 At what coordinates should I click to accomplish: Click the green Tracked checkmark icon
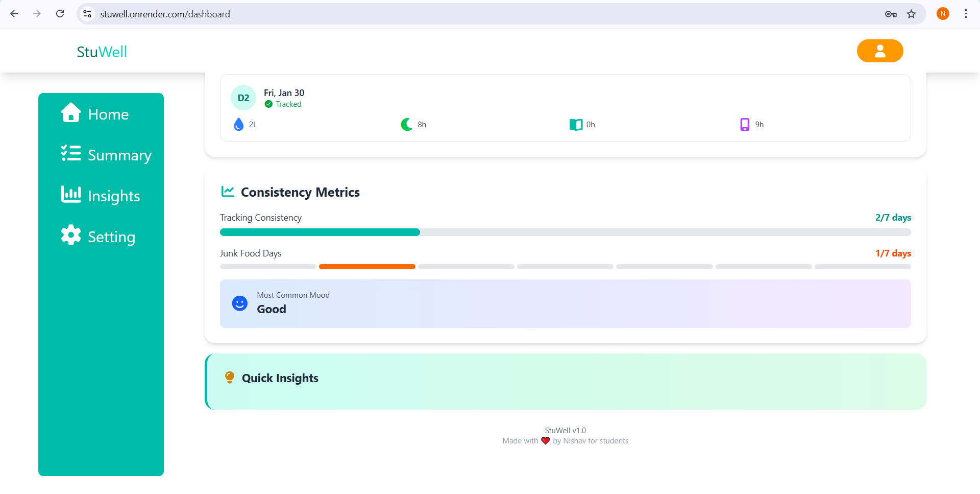(268, 104)
